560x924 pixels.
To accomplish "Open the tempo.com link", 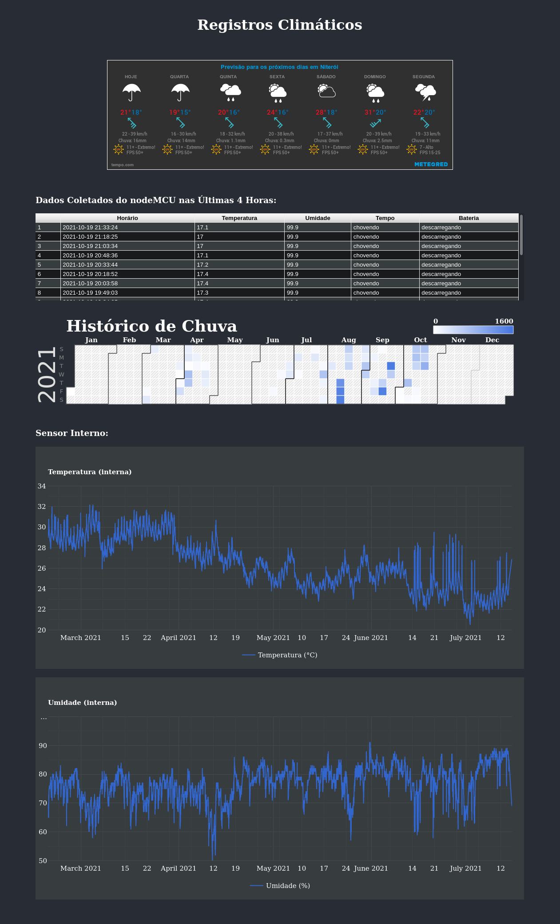I will [x=123, y=165].
